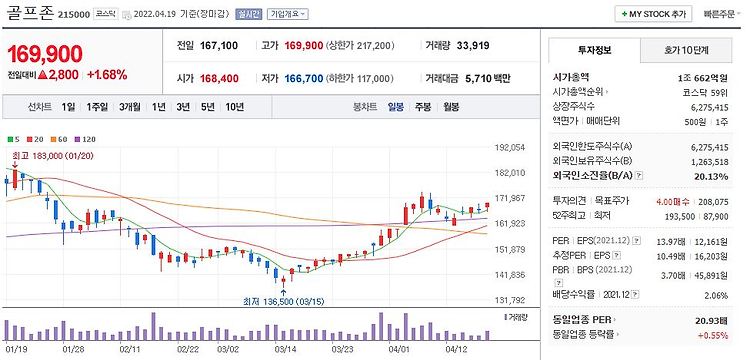Open the 기업개요 dropdown
Viewport: 750px width, 360px height.
coord(287,14)
